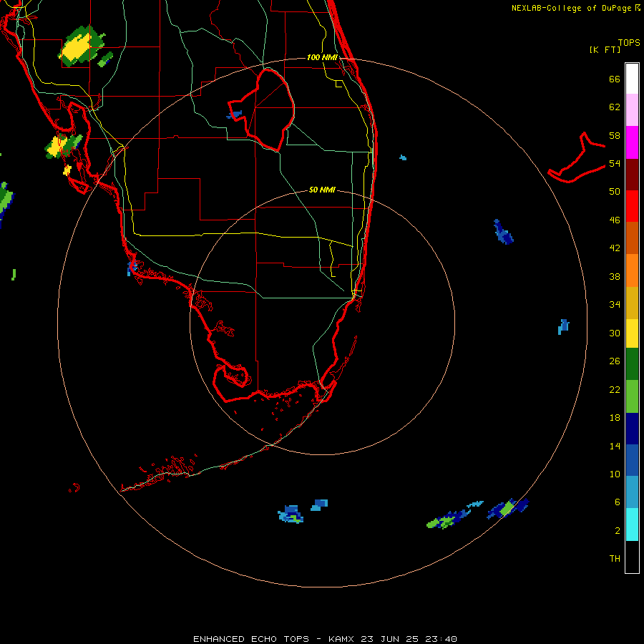Click the '[K FT]' unit label

605,49
